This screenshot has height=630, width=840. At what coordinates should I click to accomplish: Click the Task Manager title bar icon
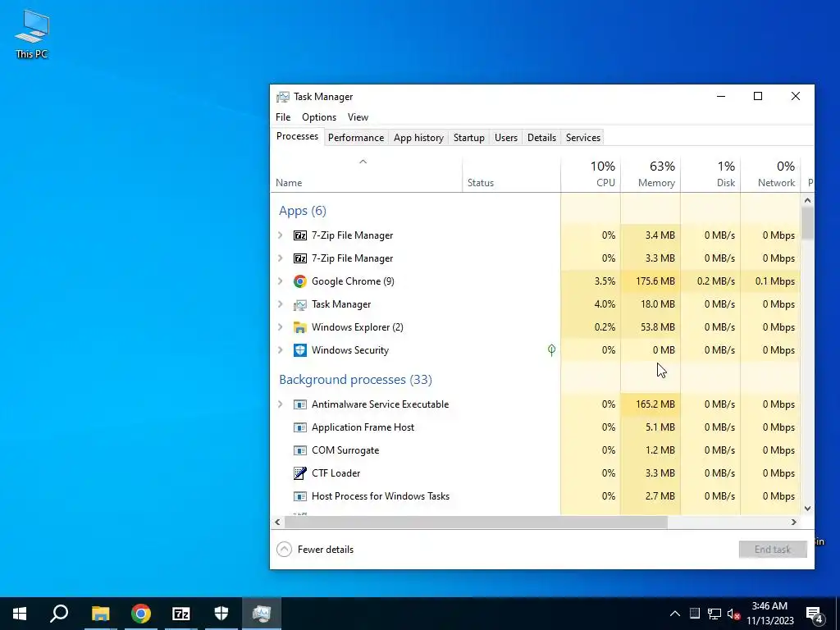coord(282,97)
